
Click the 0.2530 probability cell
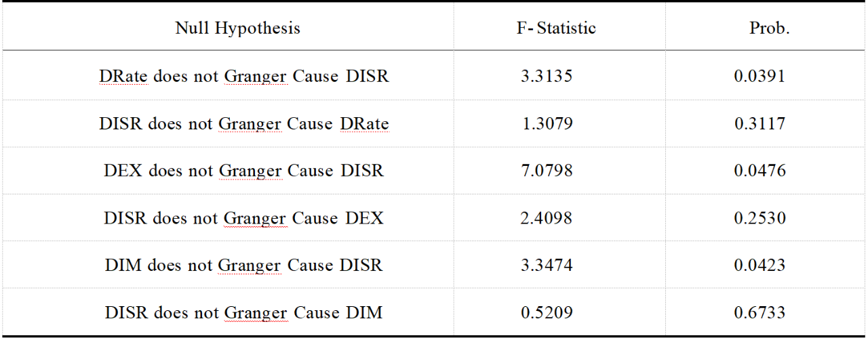pos(759,218)
